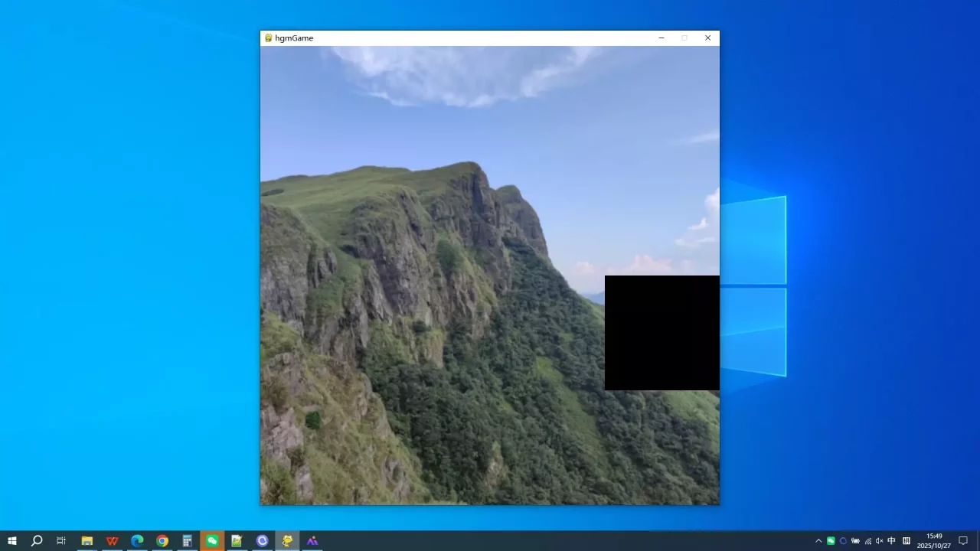This screenshot has height=551, width=980.
Task: Click the black square in the game
Action: (x=661, y=333)
